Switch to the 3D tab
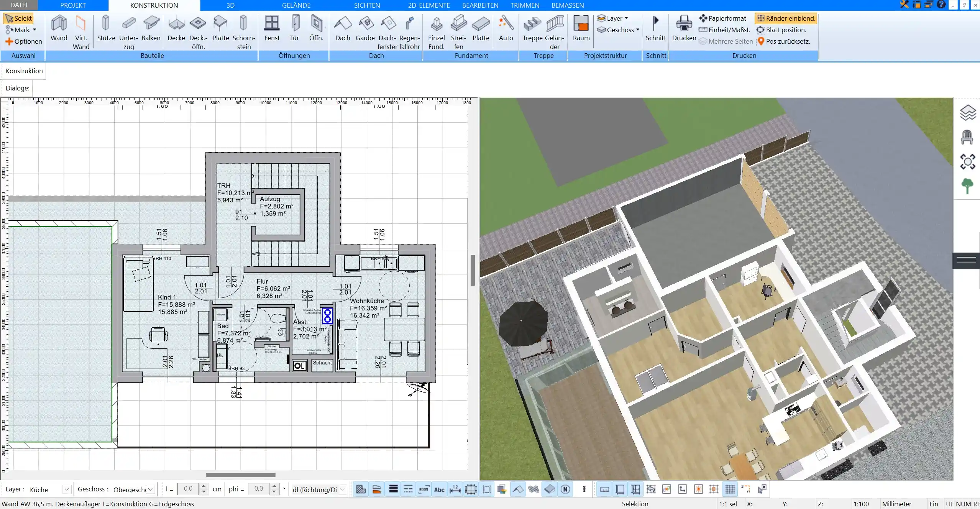Screen dimensions: 980x509 coord(230,5)
